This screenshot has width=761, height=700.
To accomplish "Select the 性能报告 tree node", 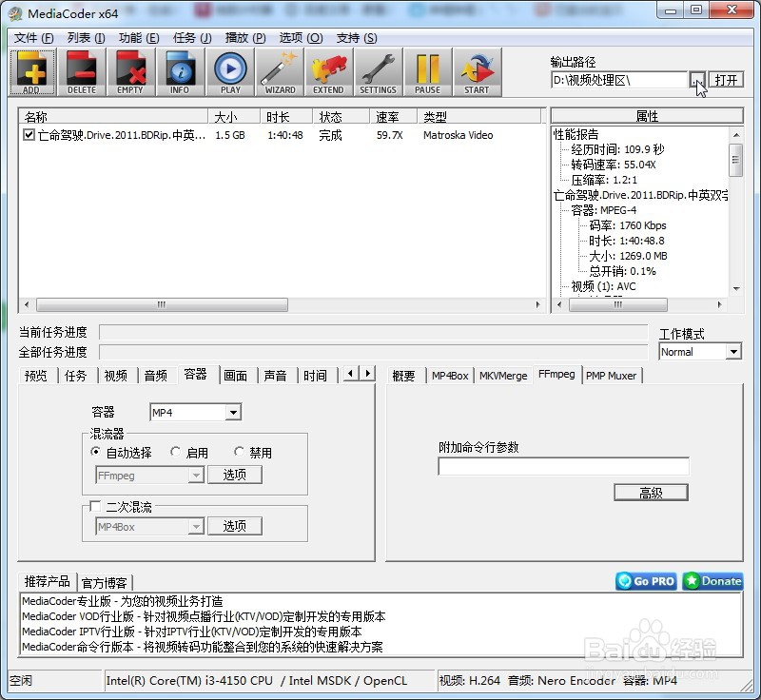I will pos(576,134).
